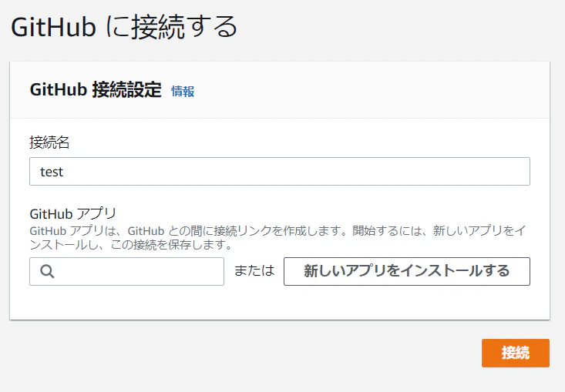This screenshot has width=565, height=392.
Task: Focus the 接続名 field containing test
Action: pyautogui.click(x=280, y=171)
